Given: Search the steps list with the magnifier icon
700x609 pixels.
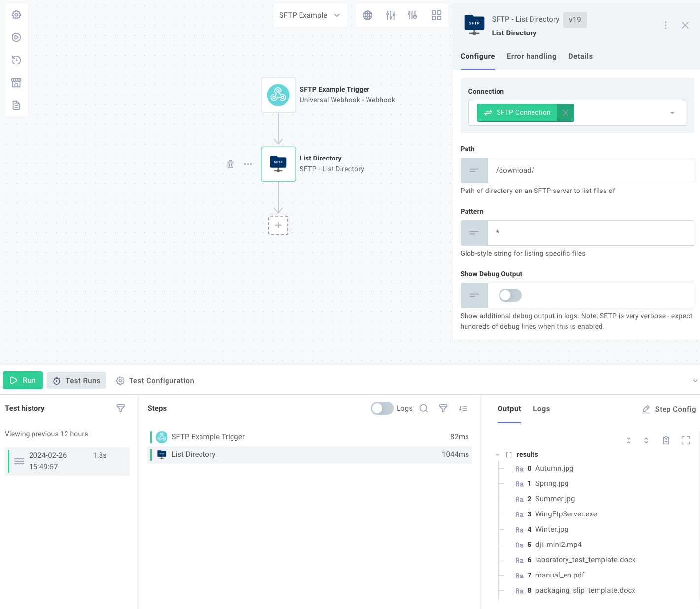Looking at the screenshot, I should [423, 408].
